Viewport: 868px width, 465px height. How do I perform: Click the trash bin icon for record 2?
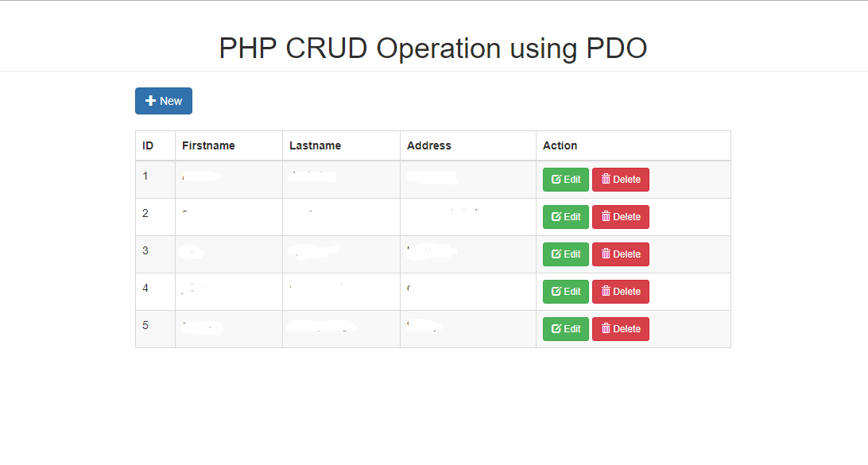click(606, 216)
